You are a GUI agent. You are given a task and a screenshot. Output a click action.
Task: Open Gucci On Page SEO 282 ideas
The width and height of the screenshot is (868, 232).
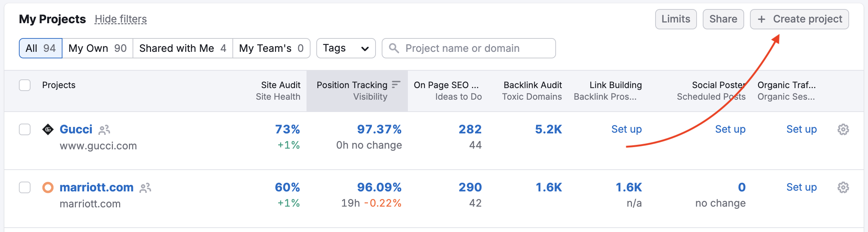click(x=470, y=129)
